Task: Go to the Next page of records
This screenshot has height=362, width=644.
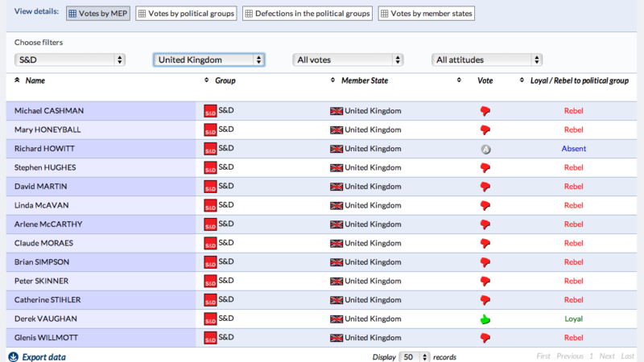Action: click(607, 356)
